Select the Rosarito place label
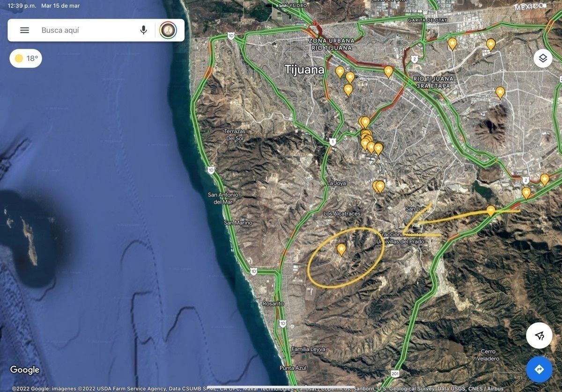The image size is (562, 392). tap(273, 304)
